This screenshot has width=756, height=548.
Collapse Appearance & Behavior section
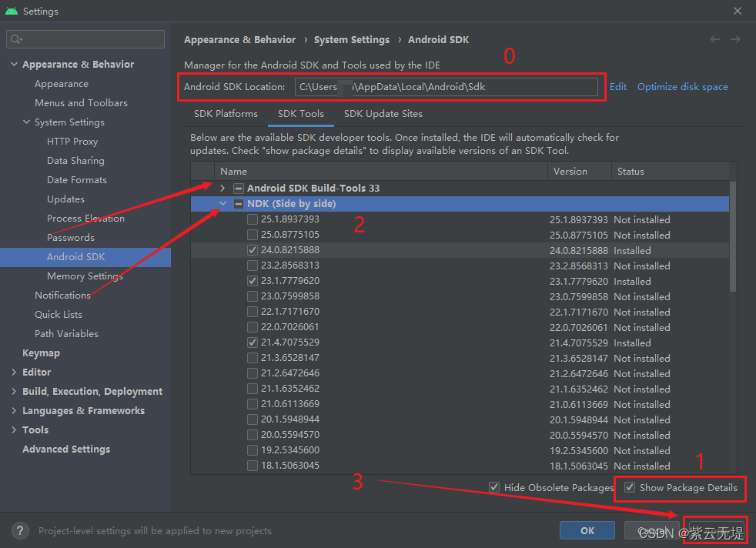coord(14,64)
